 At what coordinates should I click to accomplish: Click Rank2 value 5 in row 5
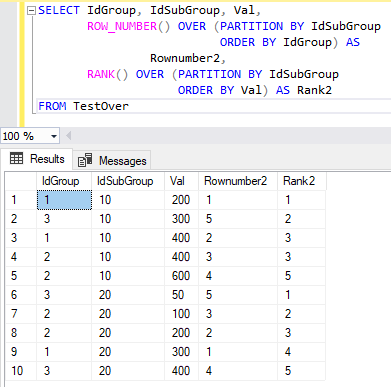pos(302,276)
